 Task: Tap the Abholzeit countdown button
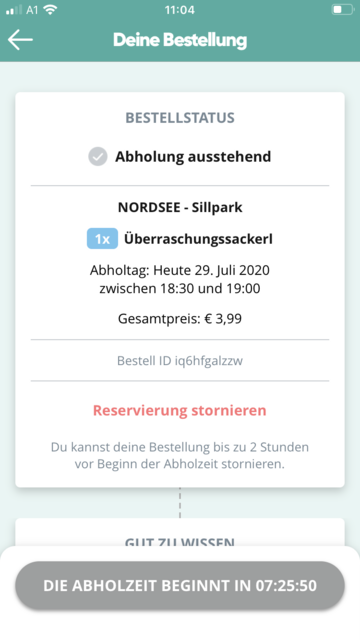tap(180, 585)
